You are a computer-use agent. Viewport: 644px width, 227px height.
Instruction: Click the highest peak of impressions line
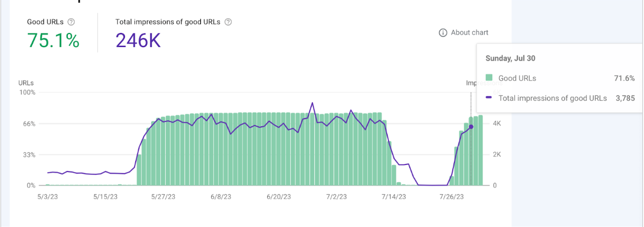click(x=312, y=103)
